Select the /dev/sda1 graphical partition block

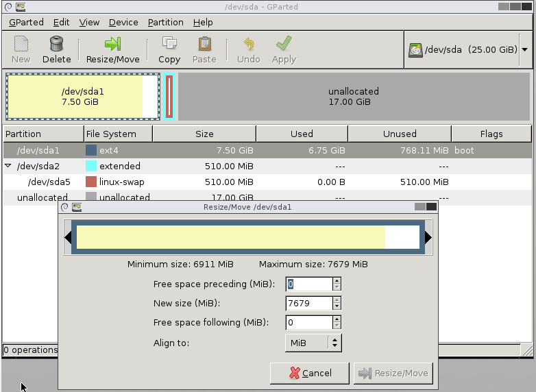coord(83,97)
